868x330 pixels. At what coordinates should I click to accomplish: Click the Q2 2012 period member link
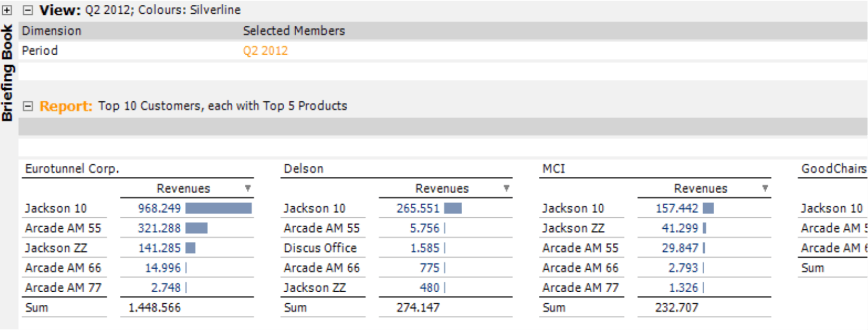point(266,51)
